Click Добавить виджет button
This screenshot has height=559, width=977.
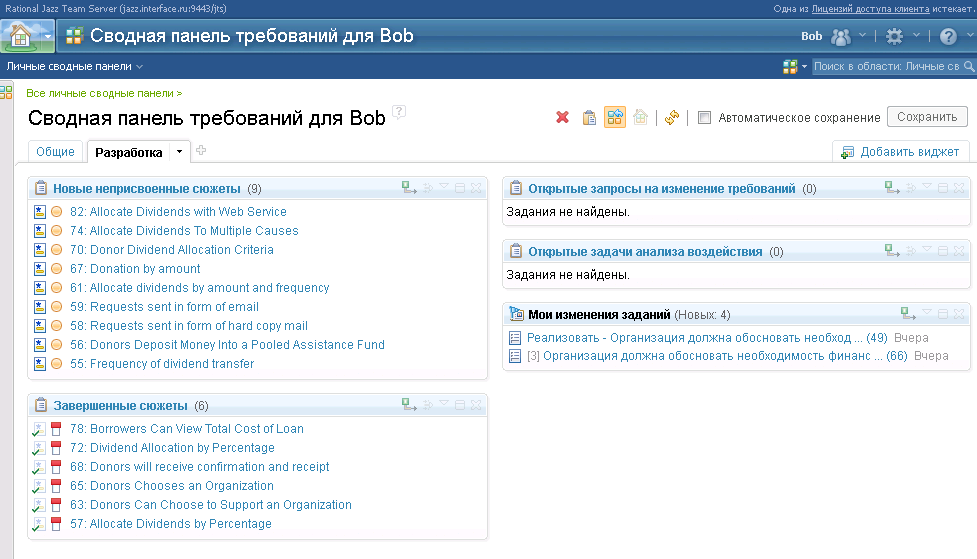pos(900,152)
